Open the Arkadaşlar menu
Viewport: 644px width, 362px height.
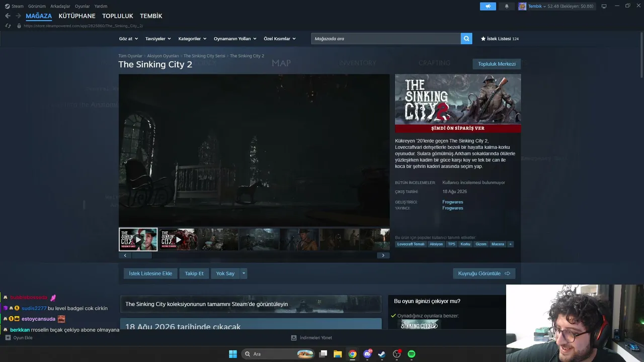pyautogui.click(x=60, y=6)
